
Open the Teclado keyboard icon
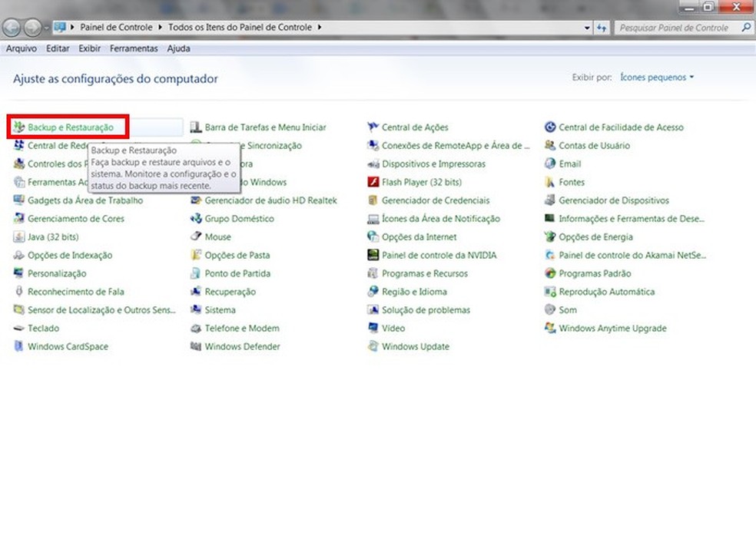tap(19, 329)
